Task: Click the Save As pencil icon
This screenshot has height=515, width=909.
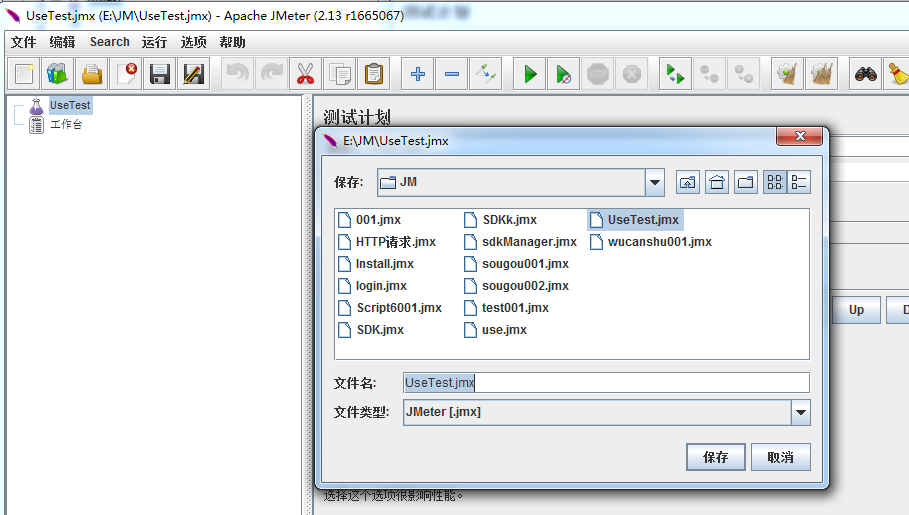Action: [x=194, y=74]
